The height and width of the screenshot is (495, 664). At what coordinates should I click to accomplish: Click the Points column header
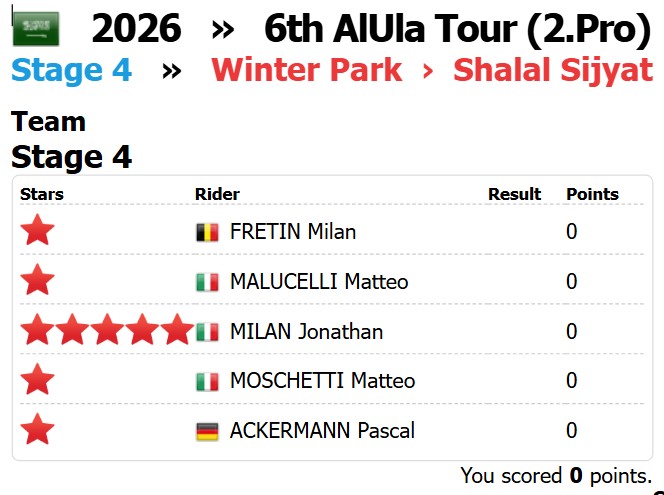592,194
